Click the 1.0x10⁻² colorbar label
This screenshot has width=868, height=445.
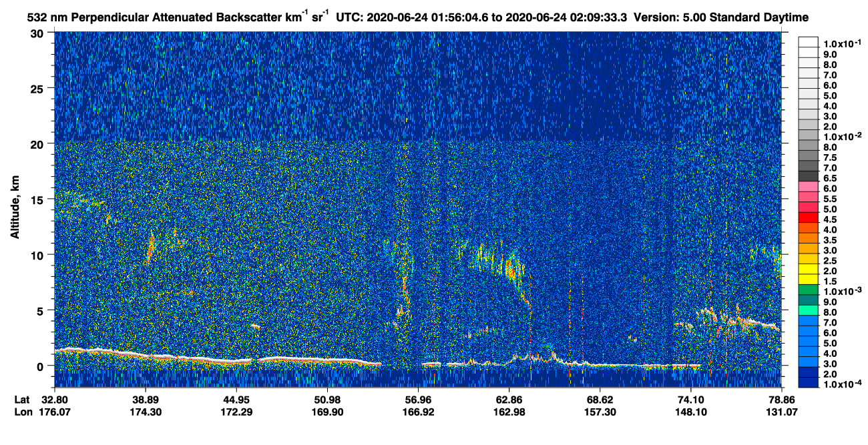pos(841,137)
